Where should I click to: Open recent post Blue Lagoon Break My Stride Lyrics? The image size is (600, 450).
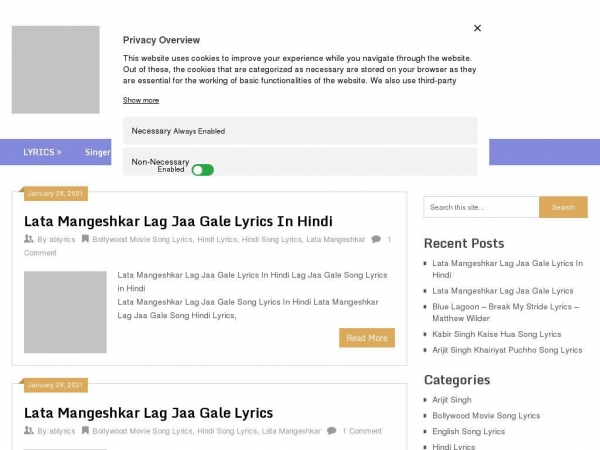click(505, 312)
